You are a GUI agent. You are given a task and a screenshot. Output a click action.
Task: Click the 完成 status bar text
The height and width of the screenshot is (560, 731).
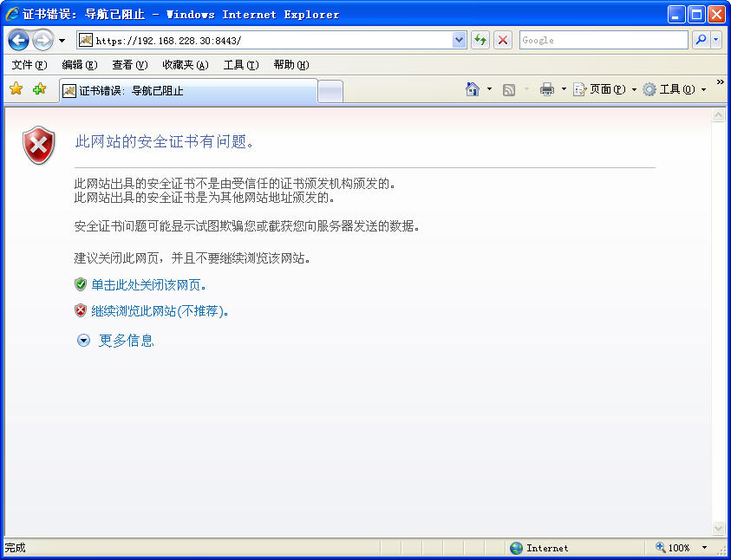(x=16, y=548)
